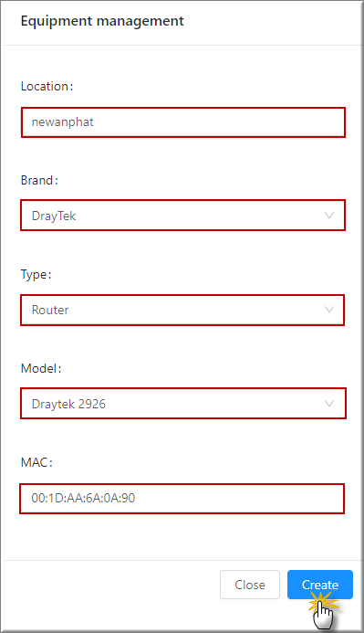Screen dimensions: 364x633
Task: Click the Location field label
Action: pyautogui.click(x=47, y=87)
